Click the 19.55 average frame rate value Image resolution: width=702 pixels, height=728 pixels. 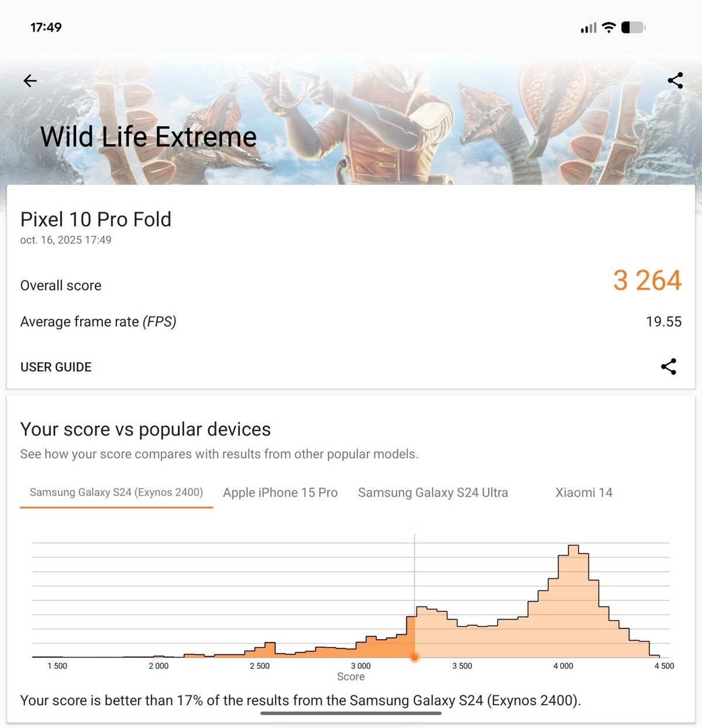[664, 321]
